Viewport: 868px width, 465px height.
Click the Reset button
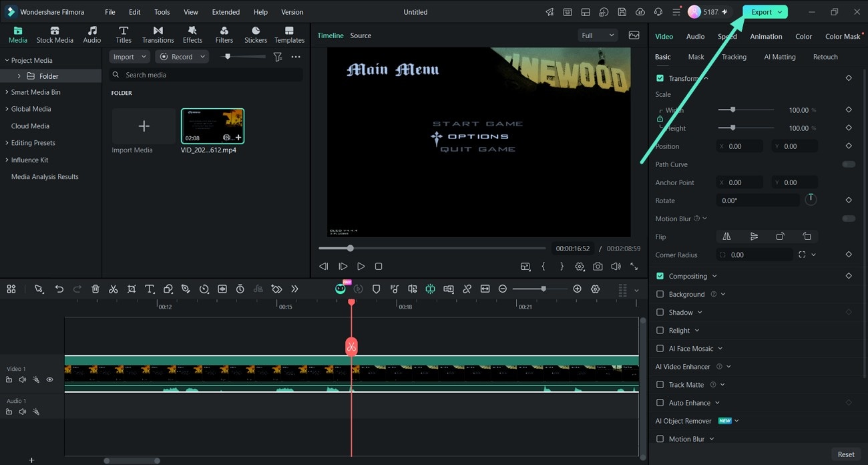point(846,454)
